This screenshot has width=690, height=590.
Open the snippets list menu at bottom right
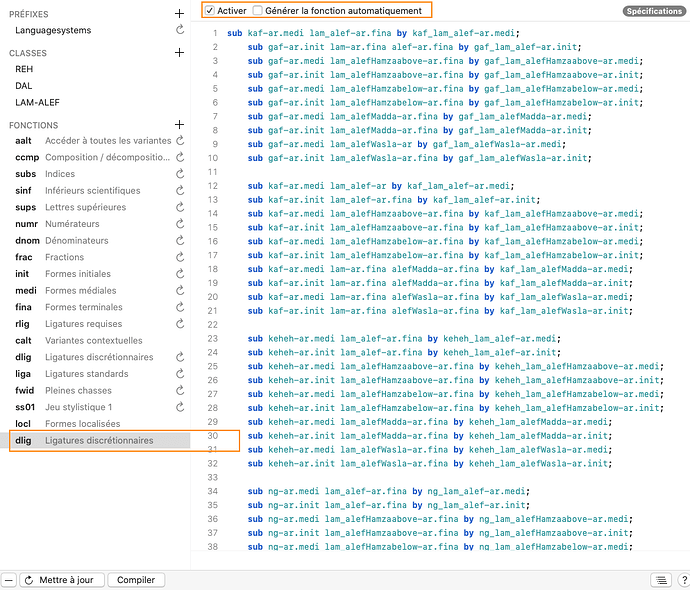coord(660,580)
